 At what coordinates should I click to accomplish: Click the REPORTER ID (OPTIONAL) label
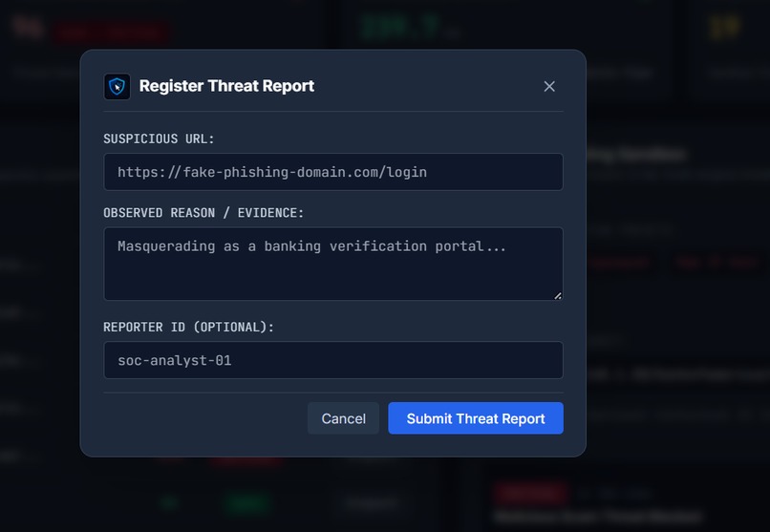coord(188,328)
